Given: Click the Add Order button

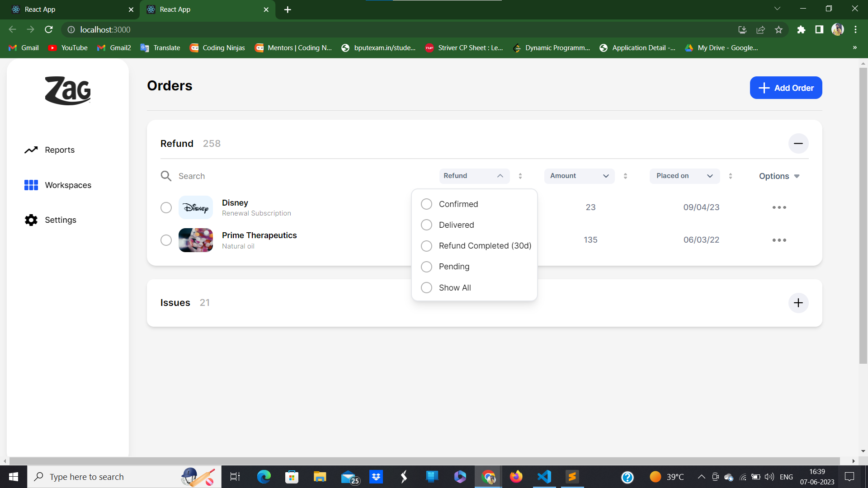Looking at the screenshot, I should tap(786, 88).
